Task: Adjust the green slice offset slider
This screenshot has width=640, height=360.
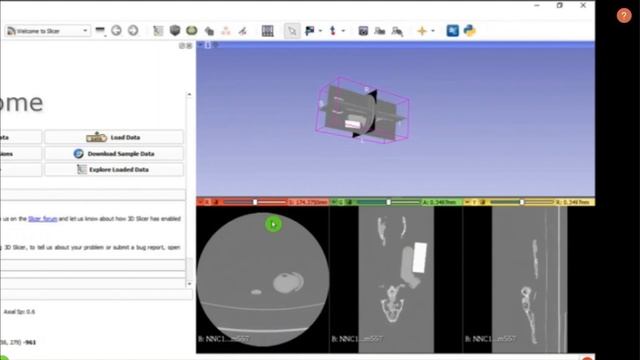Action: click(x=389, y=202)
